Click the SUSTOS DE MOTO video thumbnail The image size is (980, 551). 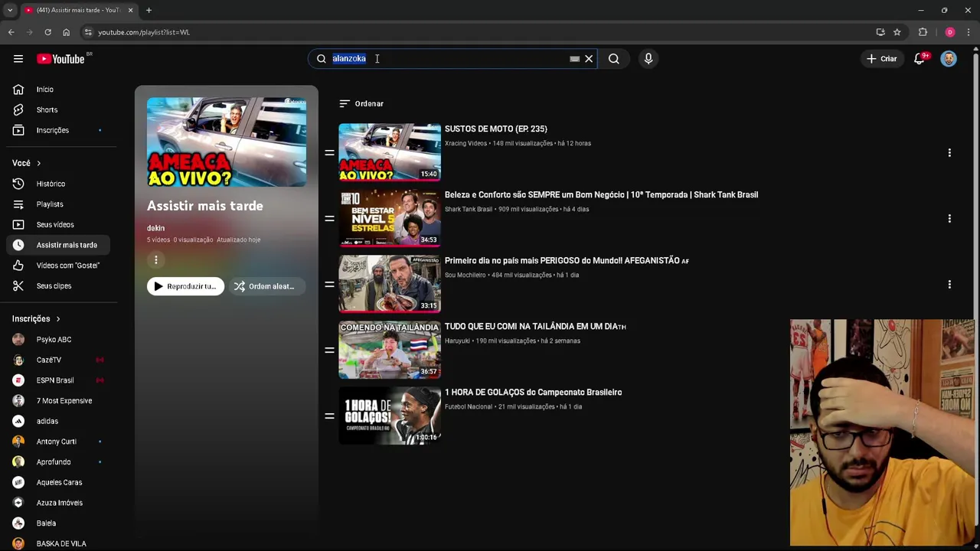pos(390,152)
